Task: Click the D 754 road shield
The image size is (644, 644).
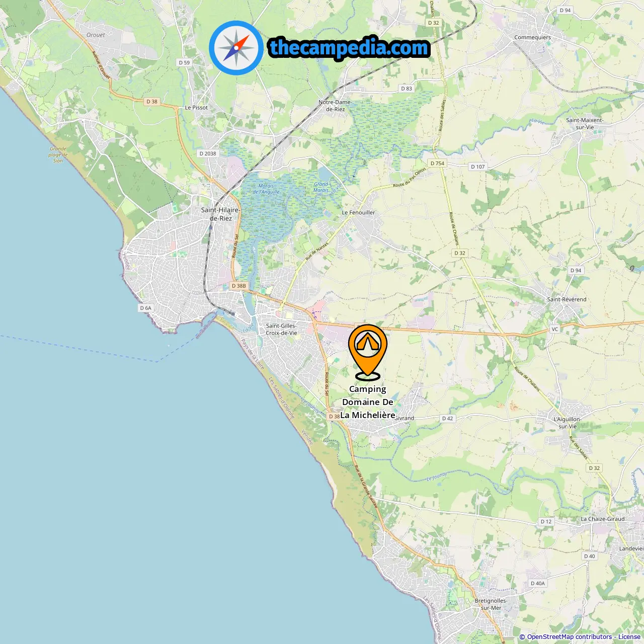Action: click(x=437, y=163)
